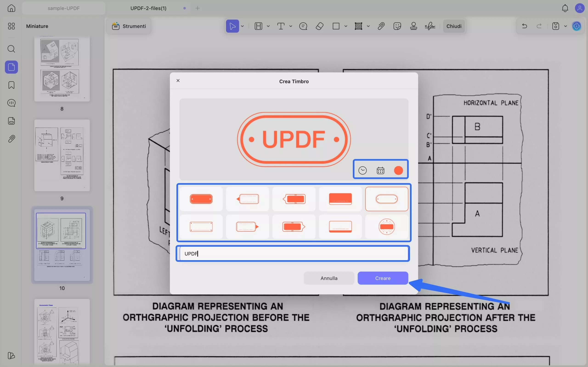Expand the rectangle shape dropdown arrow
The height and width of the screenshot is (367, 588).
pos(345,26)
